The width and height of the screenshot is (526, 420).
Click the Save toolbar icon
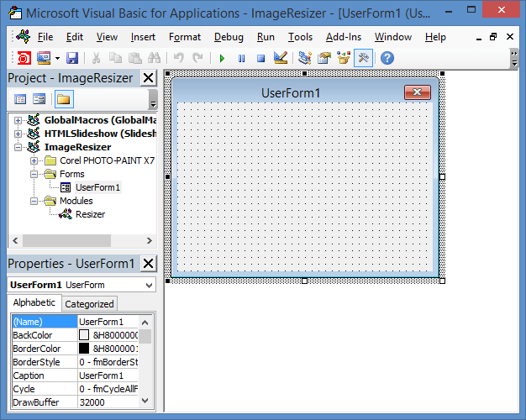point(72,58)
